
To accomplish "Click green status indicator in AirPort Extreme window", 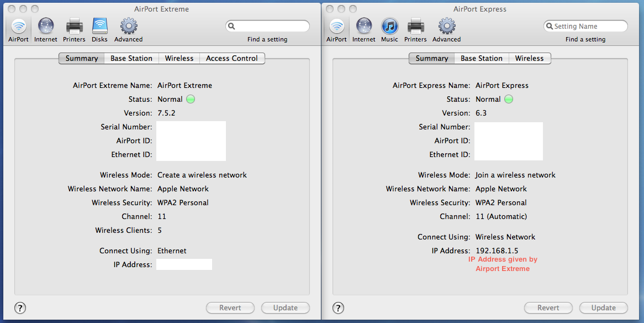I will (191, 99).
